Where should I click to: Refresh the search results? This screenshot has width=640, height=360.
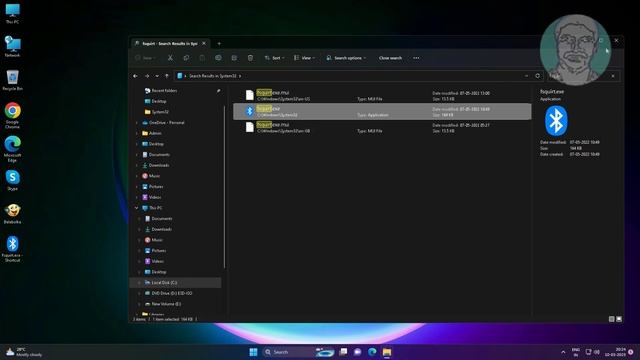[538, 76]
